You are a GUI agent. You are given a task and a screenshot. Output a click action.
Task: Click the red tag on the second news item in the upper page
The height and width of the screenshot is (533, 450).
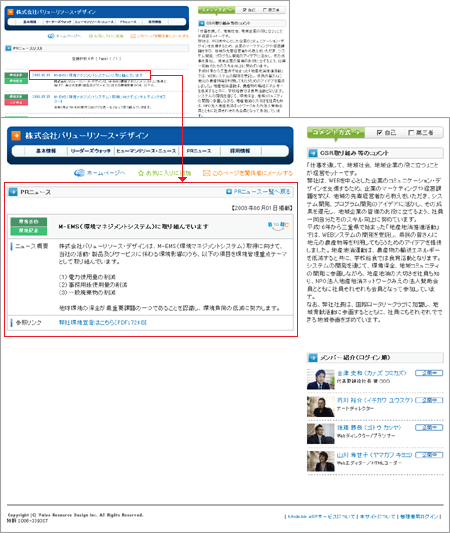(x=16, y=102)
